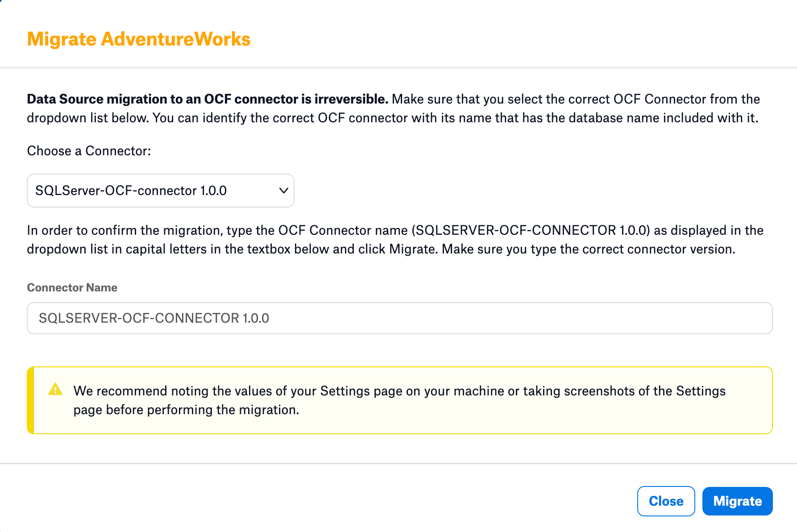Open dropdown via the chevron arrow

tap(283, 191)
